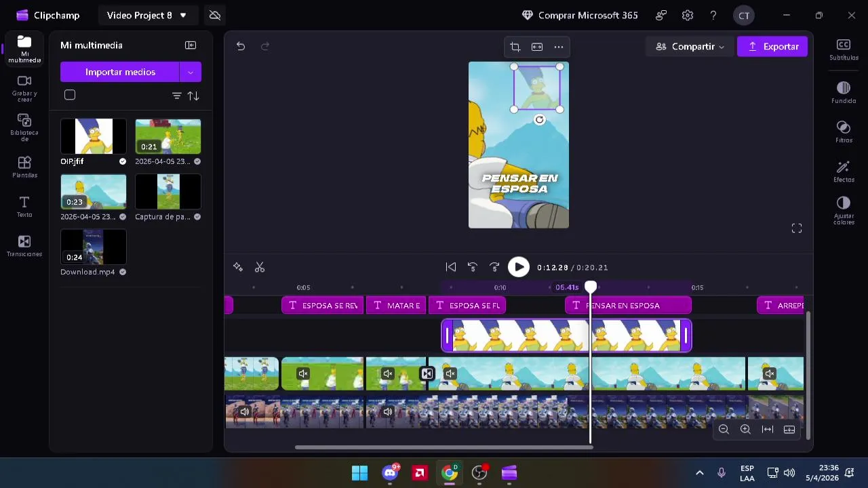Open the Texto sidebar tab
Image resolution: width=868 pixels, height=488 pixels.
pyautogui.click(x=24, y=207)
